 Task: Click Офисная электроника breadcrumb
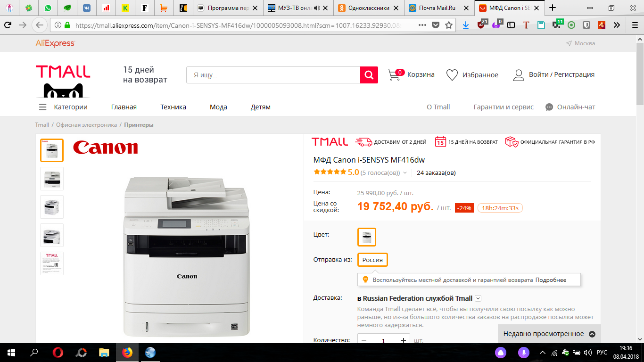86,125
